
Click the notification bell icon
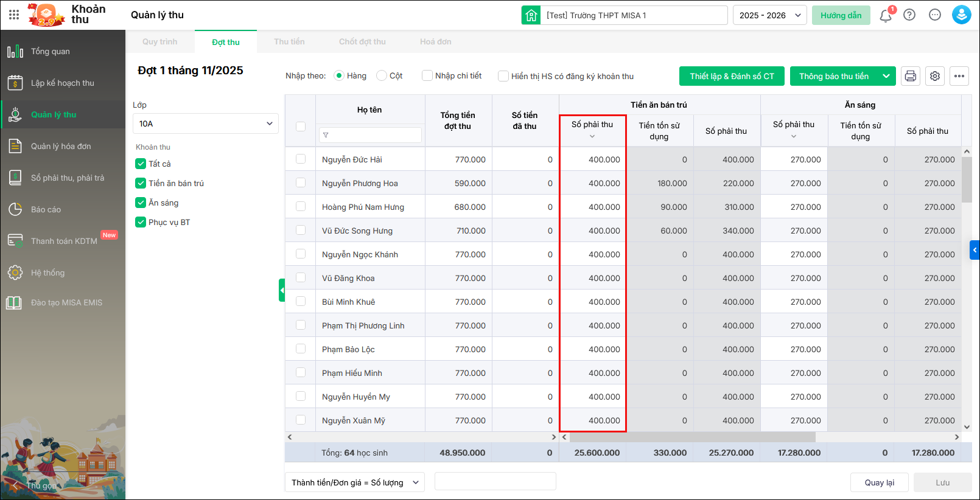886,15
